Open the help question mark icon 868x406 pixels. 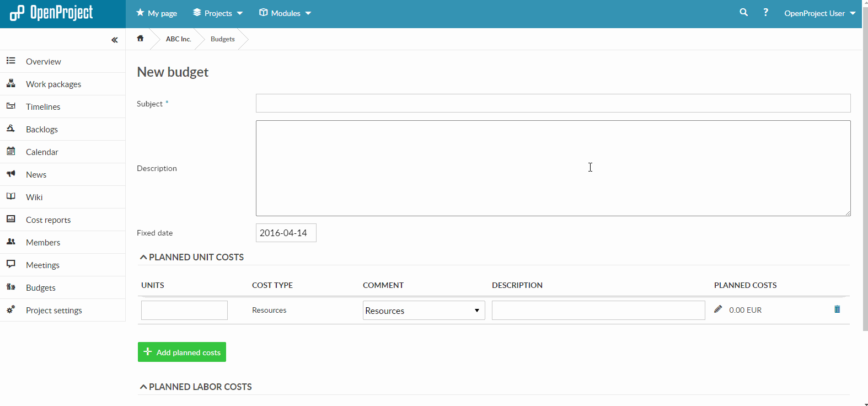765,12
